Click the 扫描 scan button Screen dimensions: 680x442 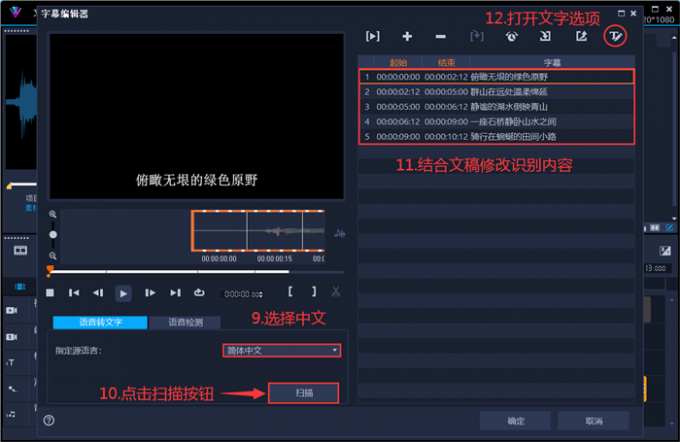click(x=304, y=393)
